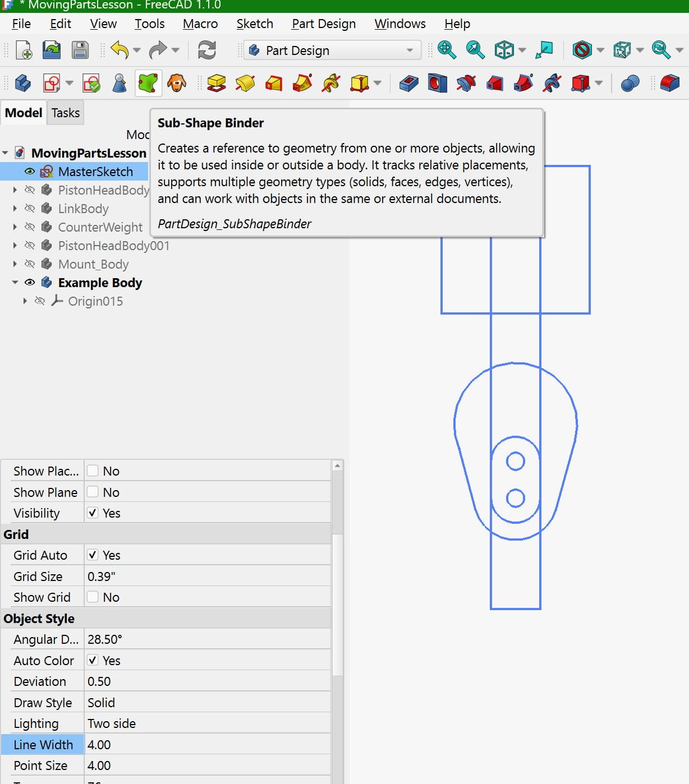
Task: Open the Part Design workbench dropdown
Action: point(333,50)
